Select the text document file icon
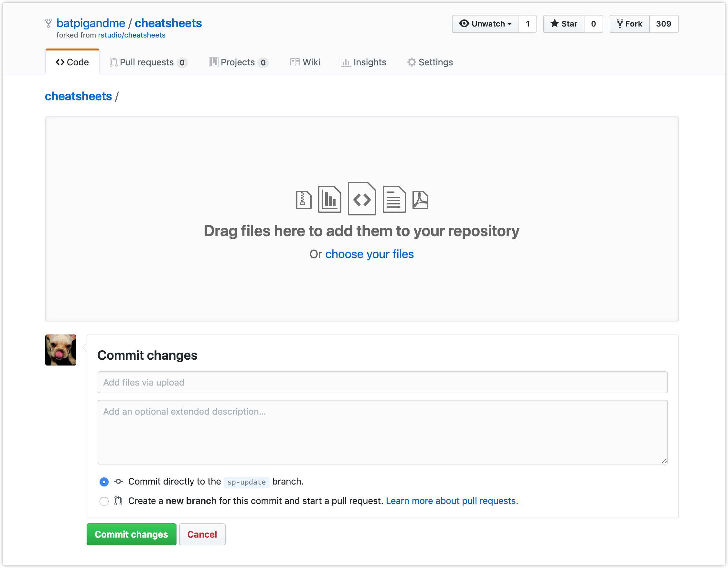 click(x=394, y=199)
